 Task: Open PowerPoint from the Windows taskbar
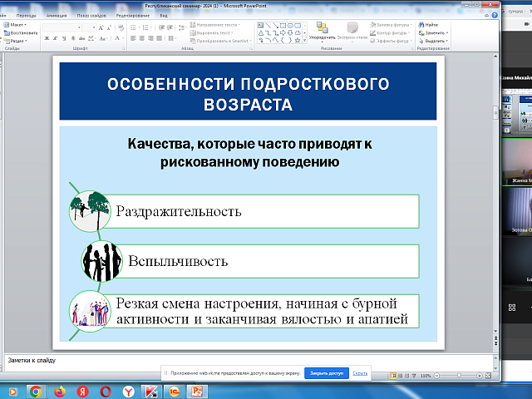(197, 391)
